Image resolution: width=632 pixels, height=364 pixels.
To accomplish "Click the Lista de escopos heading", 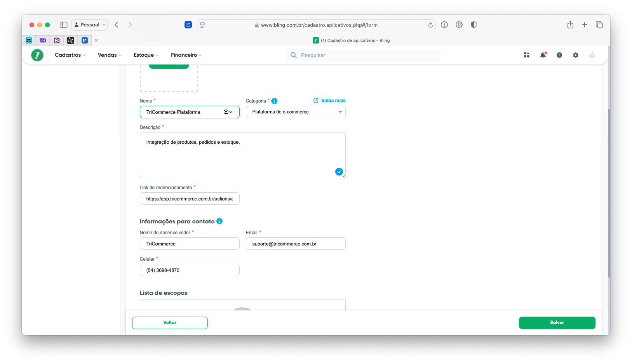I will coord(164,293).
